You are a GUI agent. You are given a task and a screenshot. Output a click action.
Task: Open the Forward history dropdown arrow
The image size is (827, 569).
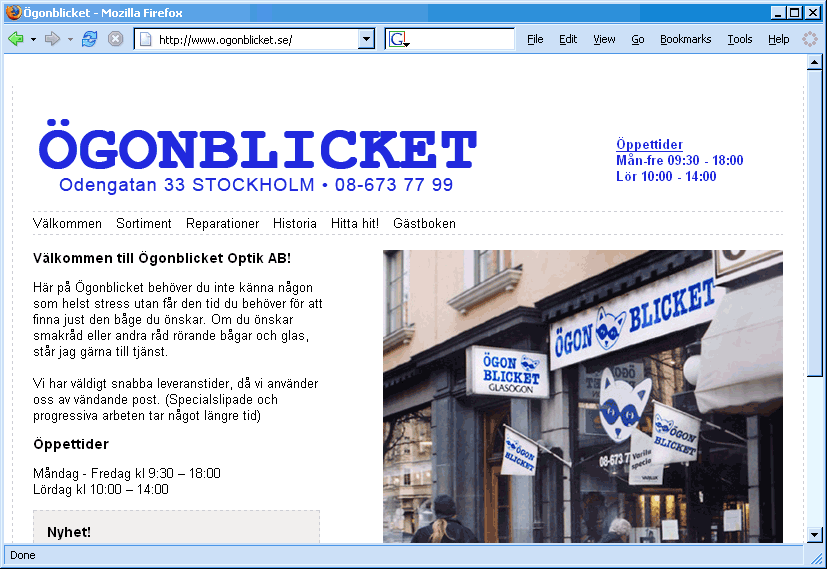point(70,39)
